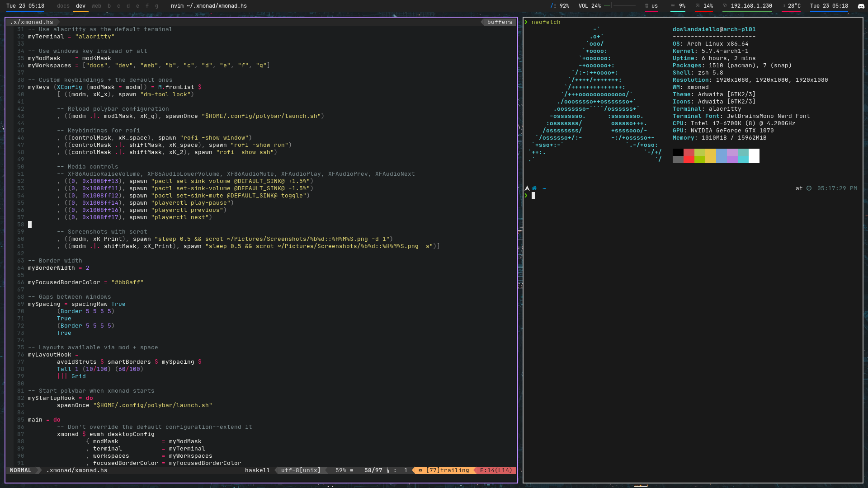Click the window title 'nvim ~/.xmonad/xmonad.hs'
The height and width of the screenshot is (488, 868).
coord(208,6)
